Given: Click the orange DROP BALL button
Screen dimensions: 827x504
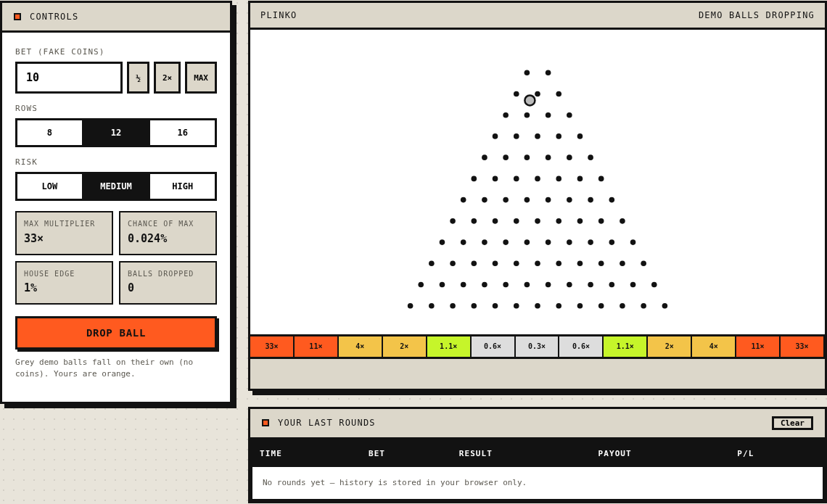Looking at the screenshot, I should point(116,333).
